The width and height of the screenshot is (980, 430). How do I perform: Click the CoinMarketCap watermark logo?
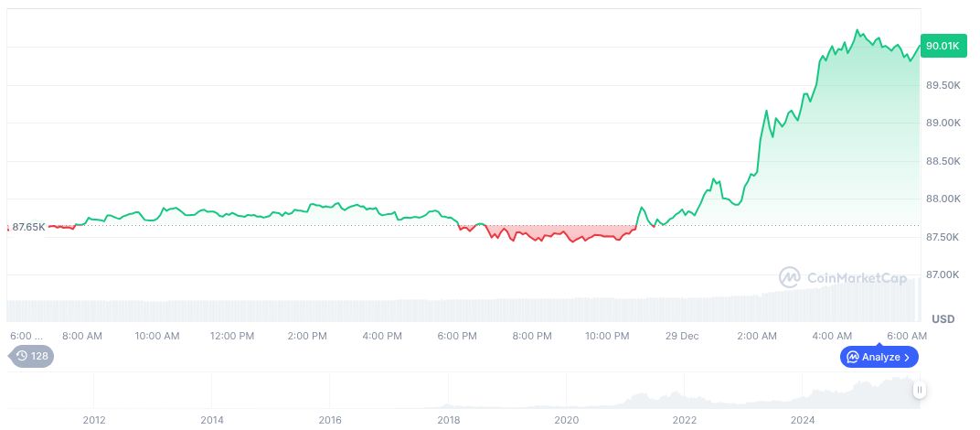[x=790, y=276]
